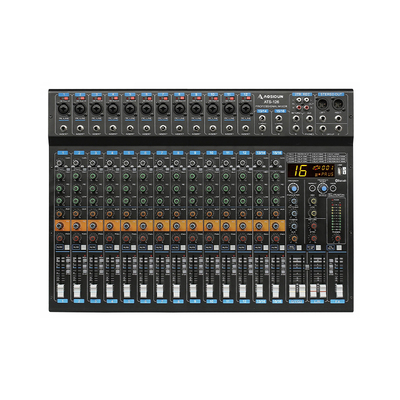Click the STEREO OUT section label
The height and width of the screenshot is (400, 400).
(x=331, y=94)
